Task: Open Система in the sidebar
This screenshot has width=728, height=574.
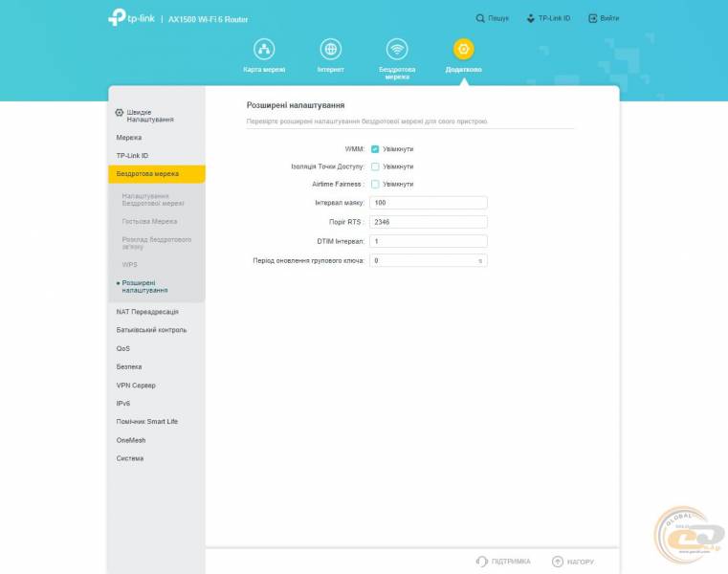Action: (130, 458)
